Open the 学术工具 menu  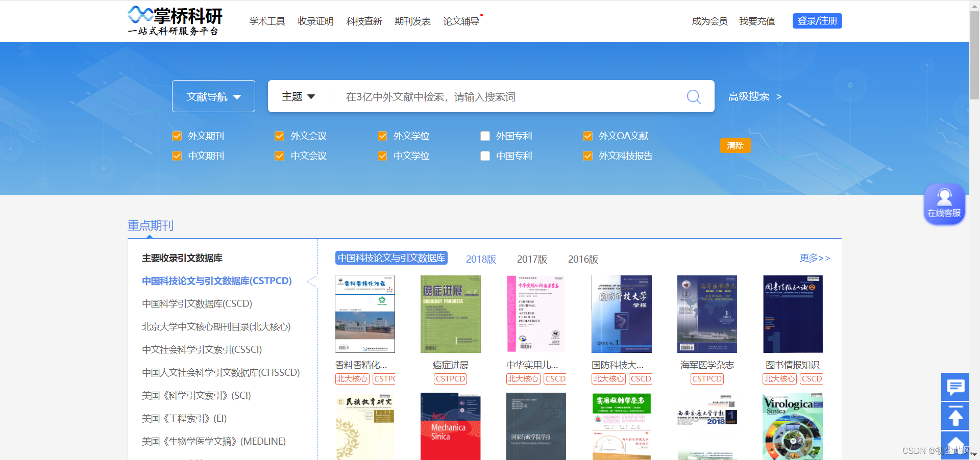click(x=267, y=21)
